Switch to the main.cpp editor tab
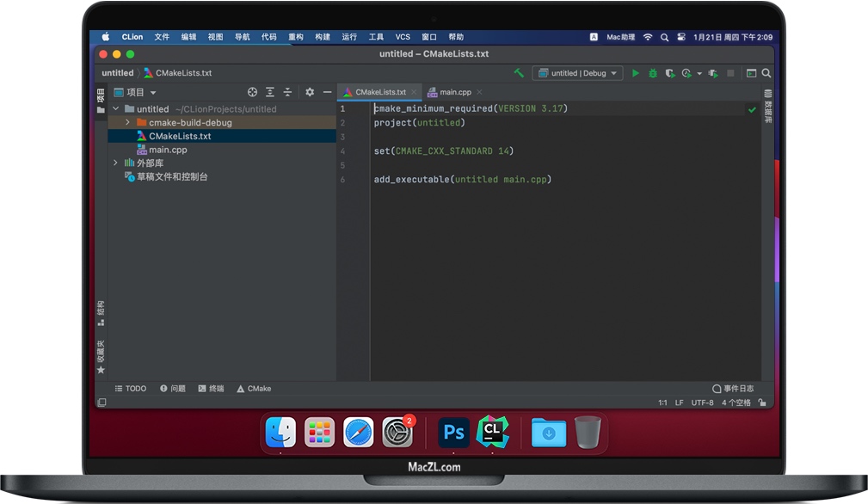 tap(454, 90)
